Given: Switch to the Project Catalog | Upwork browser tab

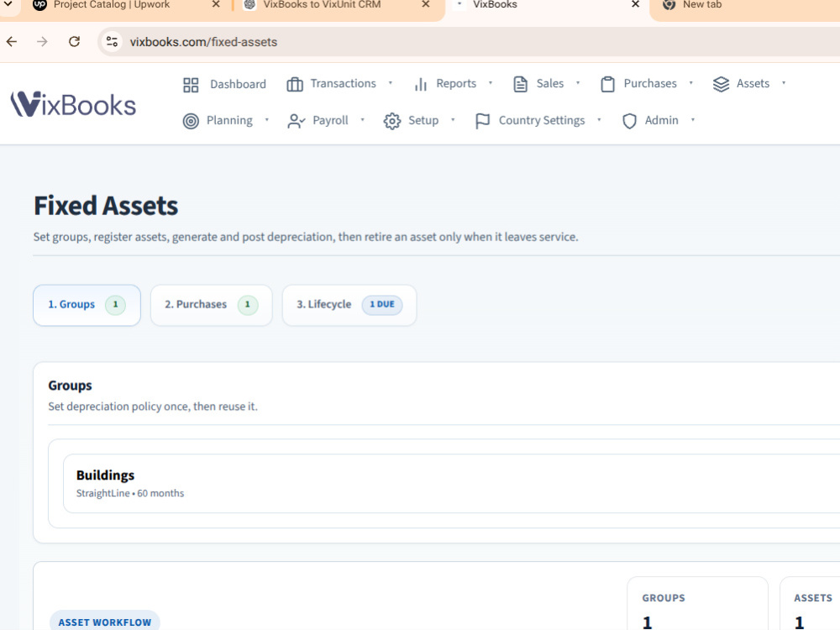Looking at the screenshot, I should tap(112, 5).
